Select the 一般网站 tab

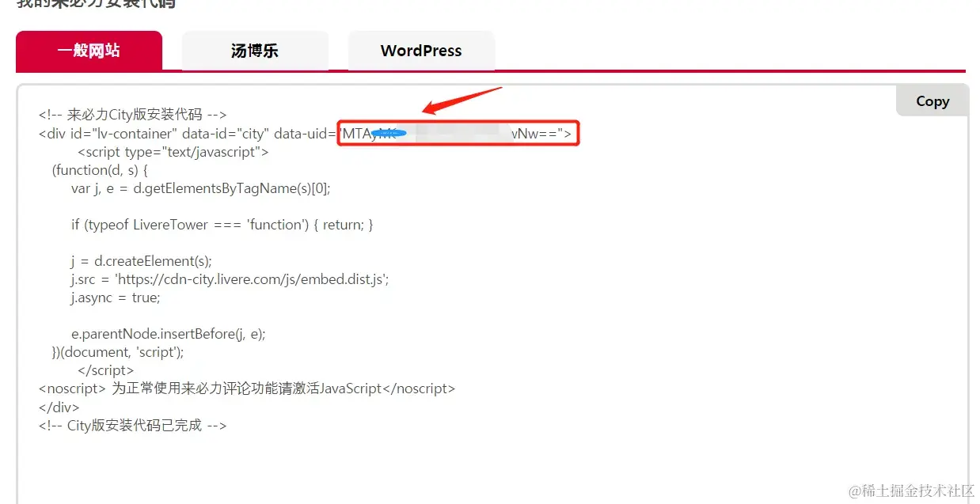(x=89, y=51)
